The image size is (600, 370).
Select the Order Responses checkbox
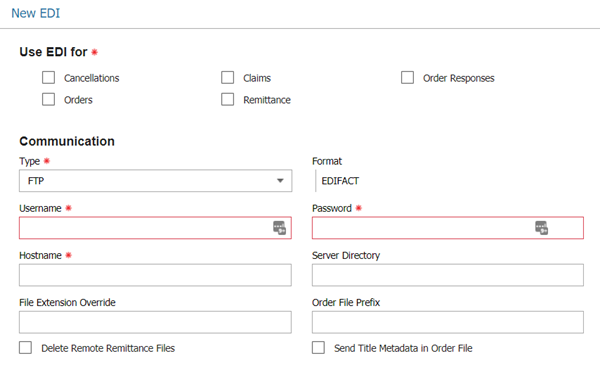point(407,77)
